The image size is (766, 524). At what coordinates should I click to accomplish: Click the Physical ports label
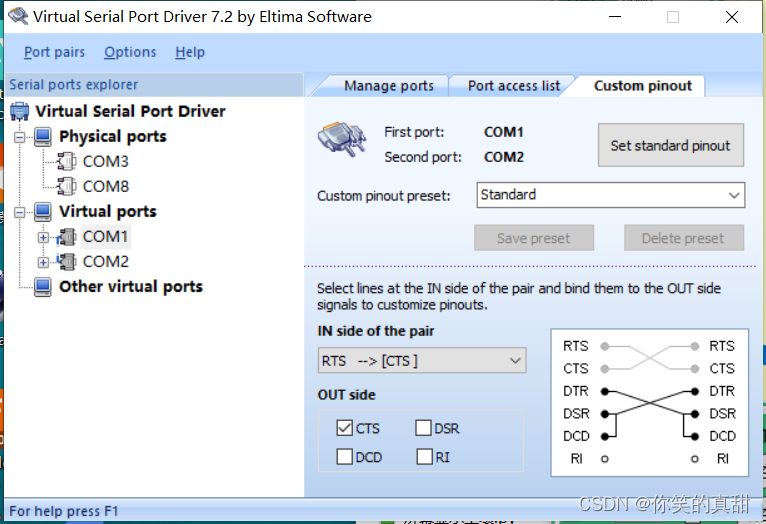pyautogui.click(x=113, y=136)
